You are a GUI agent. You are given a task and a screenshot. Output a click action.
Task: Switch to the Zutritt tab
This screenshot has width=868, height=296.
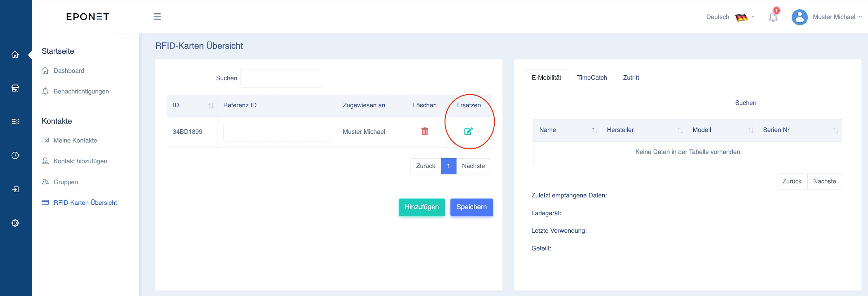(631, 78)
